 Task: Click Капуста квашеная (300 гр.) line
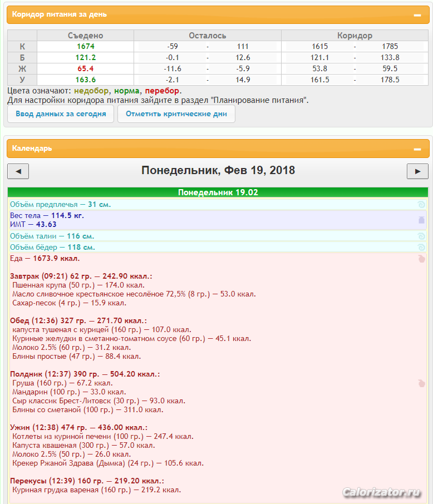point(83,445)
